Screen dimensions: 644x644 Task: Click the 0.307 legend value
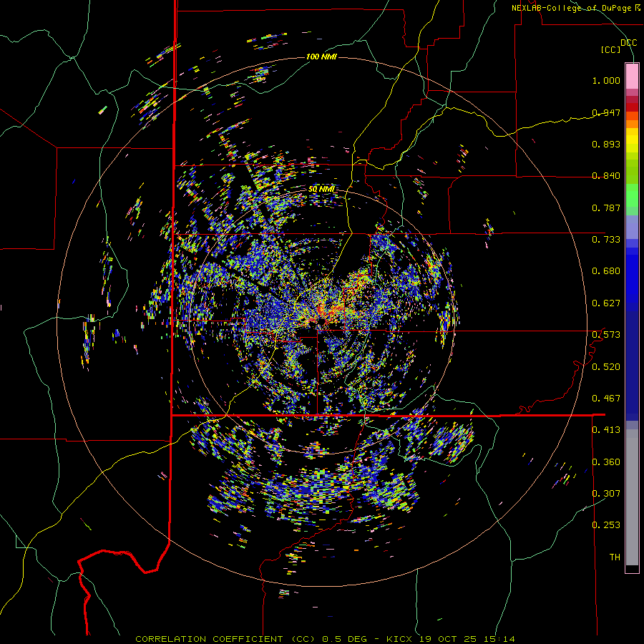pyautogui.click(x=606, y=494)
